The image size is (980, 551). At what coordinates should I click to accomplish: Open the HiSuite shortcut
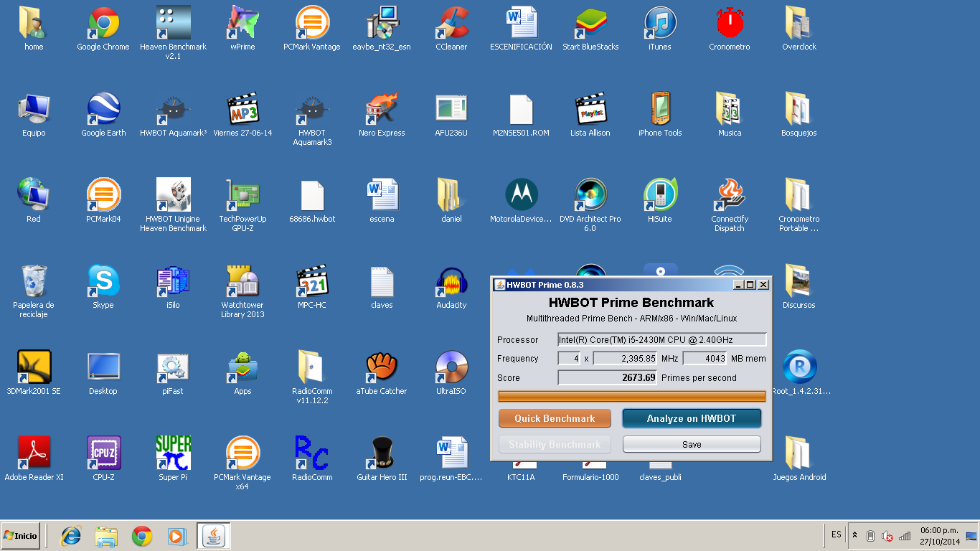coord(660,201)
